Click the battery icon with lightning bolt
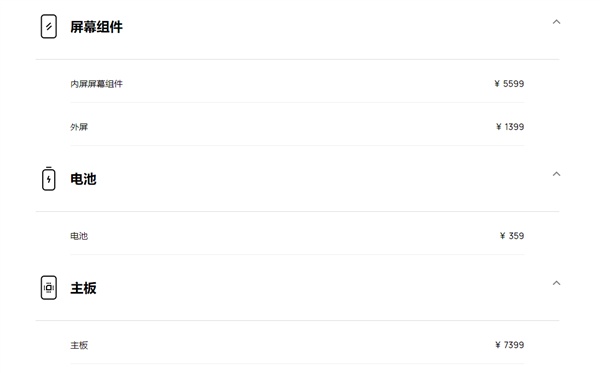 click(49, 179)
